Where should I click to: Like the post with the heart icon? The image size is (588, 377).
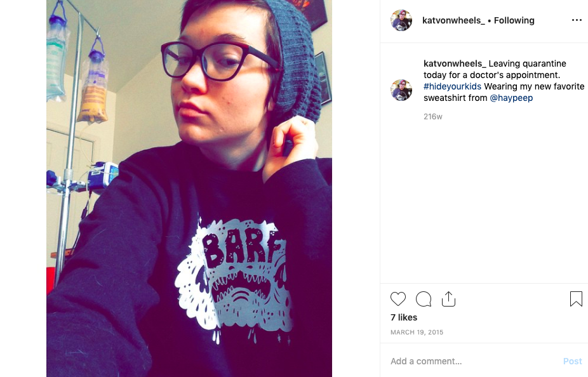tap(398, 299)
